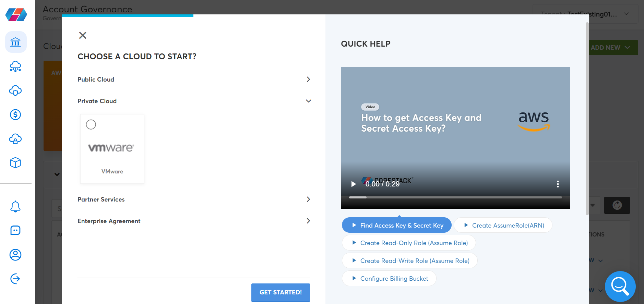Screen dimensions: 644x304
Task: Open the CoreStack logo home
Action: (16, 14)
